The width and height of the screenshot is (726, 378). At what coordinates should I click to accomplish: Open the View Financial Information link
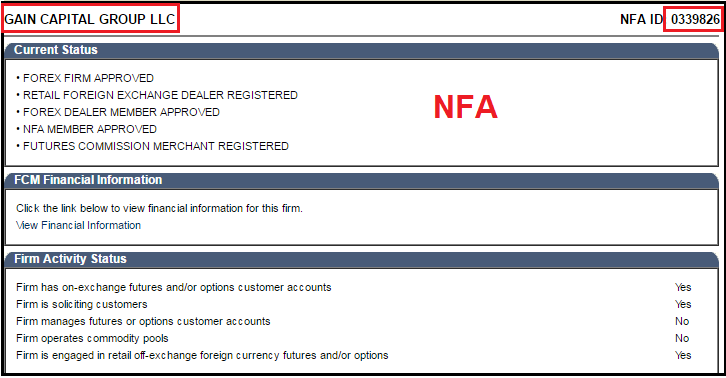click(x=78, y=225)
